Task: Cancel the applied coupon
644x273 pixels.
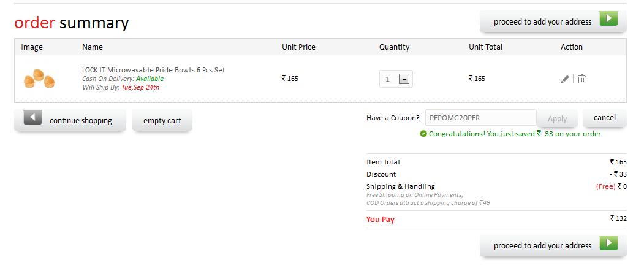Action: (x=605, y=118)
